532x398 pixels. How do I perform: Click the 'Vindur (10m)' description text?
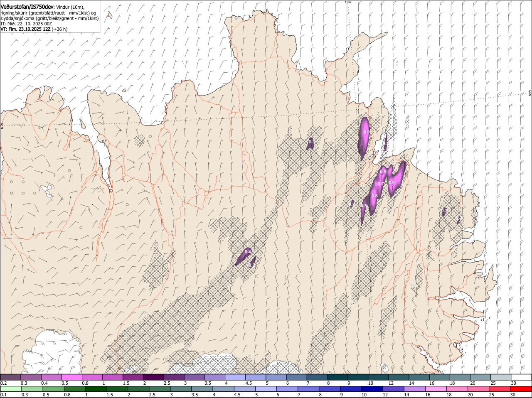pyautogui.click(x=71, y=7)
